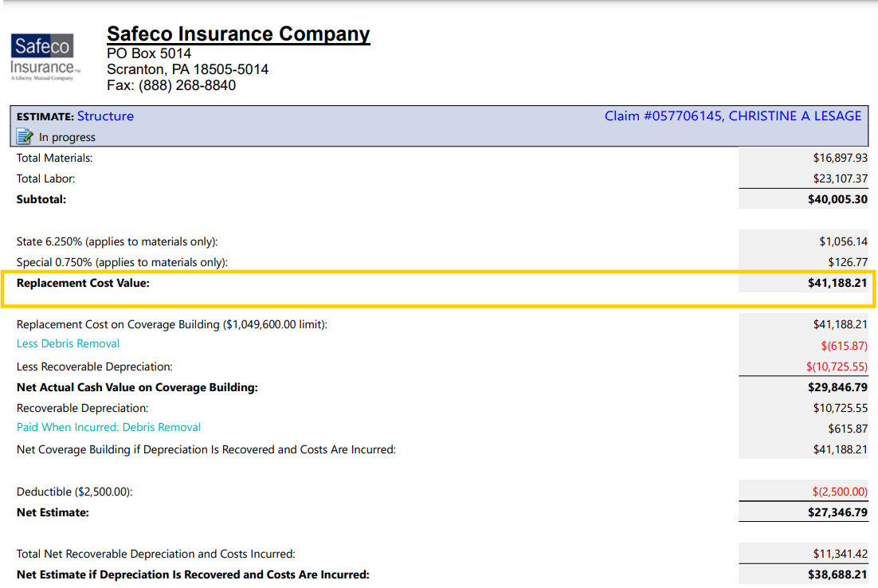Click the Special 0.750% tax label

click(122, 262)
